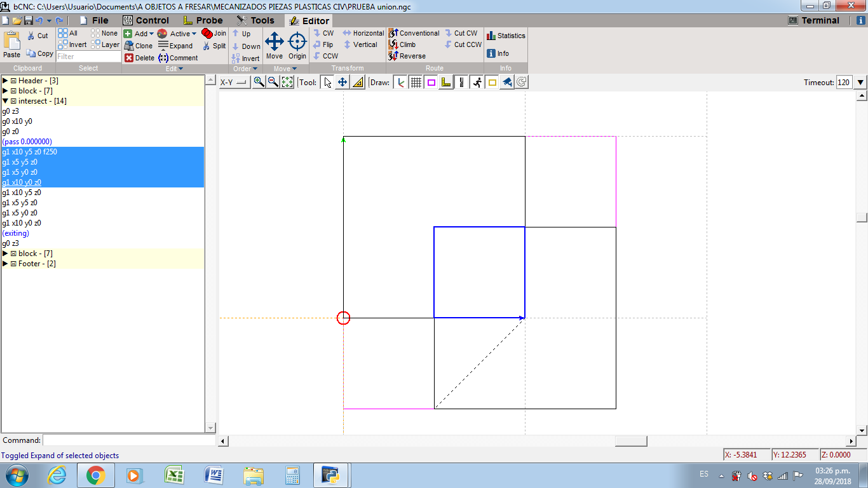Toggle the camera display

(506, 82)
